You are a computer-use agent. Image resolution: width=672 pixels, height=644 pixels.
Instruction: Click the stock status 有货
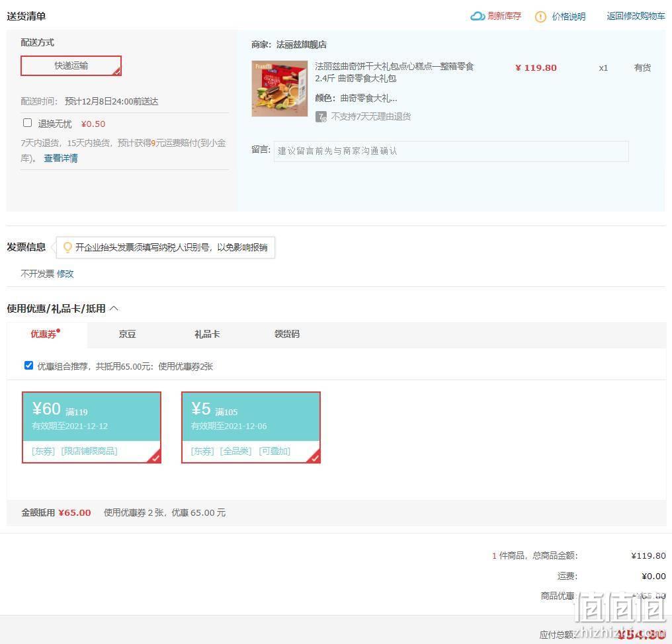point(642,67)
